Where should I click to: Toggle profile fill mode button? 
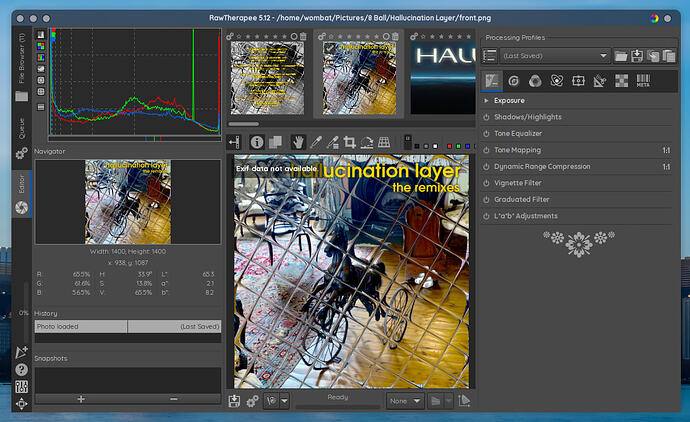point(489,56)
